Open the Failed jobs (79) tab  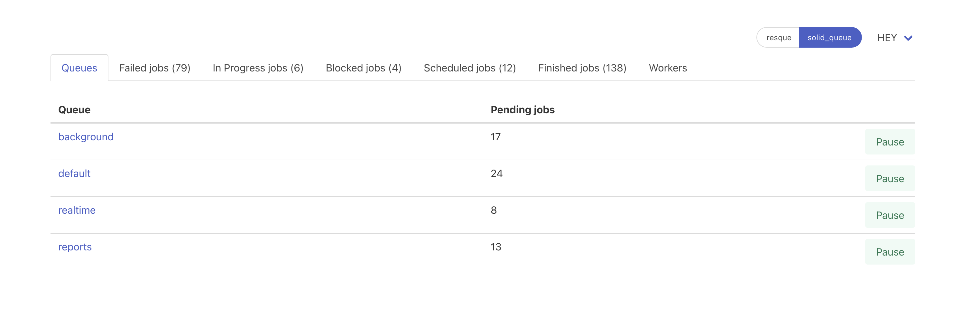[x=154, y=68]
